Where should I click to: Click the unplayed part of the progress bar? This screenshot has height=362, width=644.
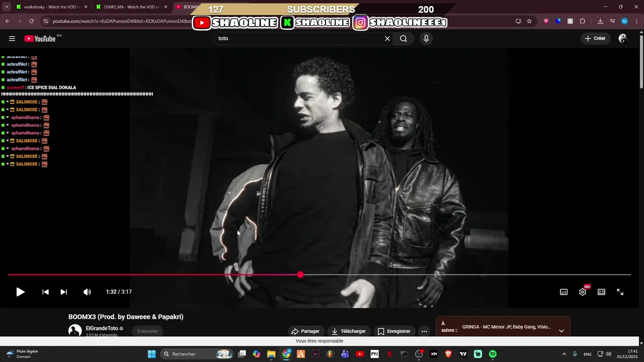467,275
